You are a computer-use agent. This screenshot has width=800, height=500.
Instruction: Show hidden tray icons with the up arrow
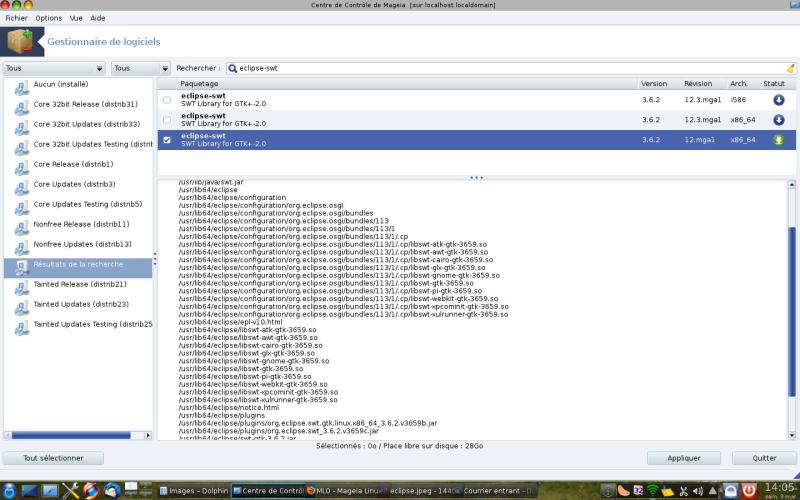point(713,491)
